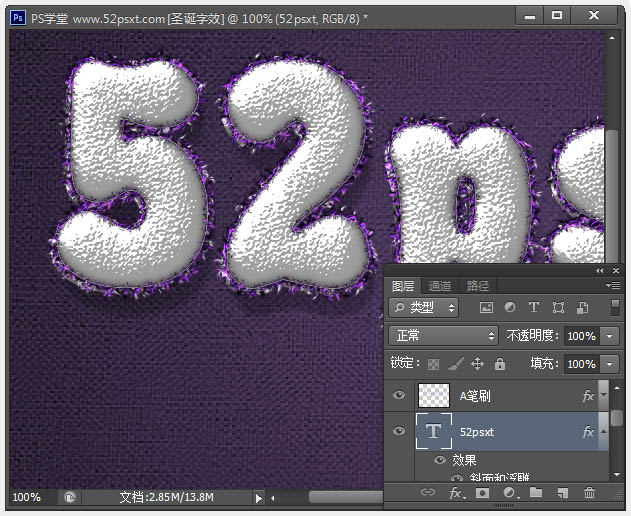The height and width of the screenshot is (516, 631).
Task: Hide the A笔刷 layer
Action: [399, 395]
